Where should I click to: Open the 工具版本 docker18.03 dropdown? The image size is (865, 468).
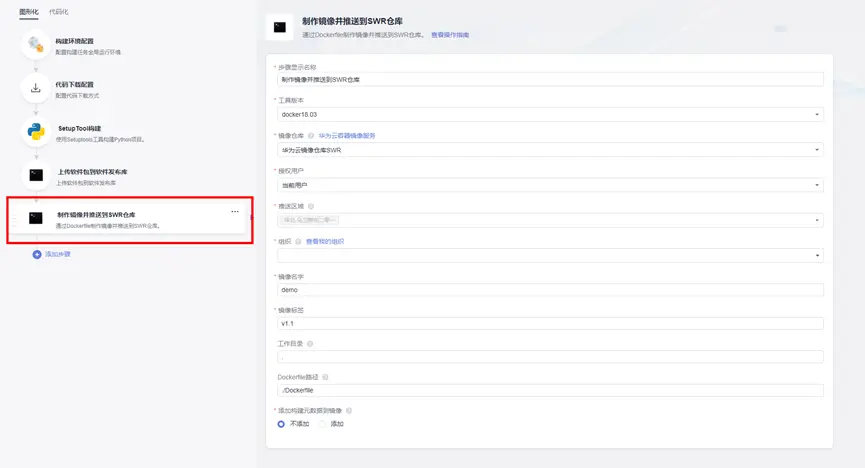click(550, 115)
